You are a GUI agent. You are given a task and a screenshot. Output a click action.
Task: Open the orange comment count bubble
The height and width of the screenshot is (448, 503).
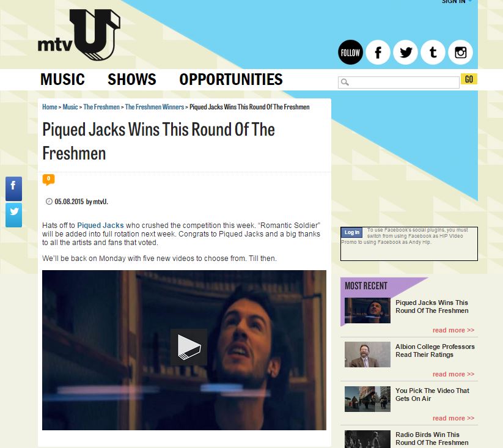pyautogui.click(x=48, y=179)
